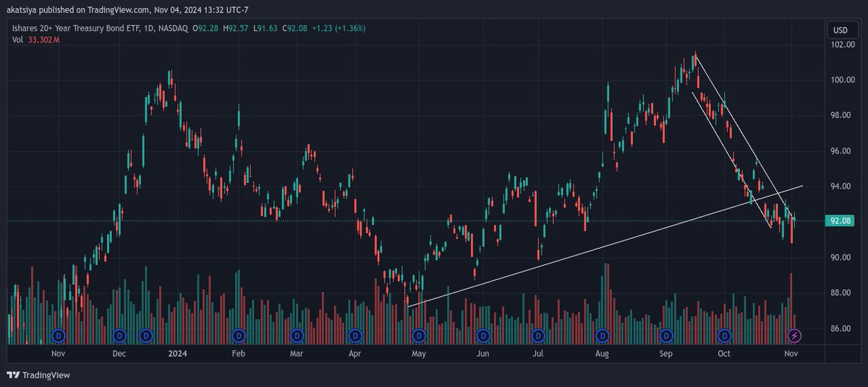The height and width of the screenshot is (387, 868).
Task: Click the dividend D marker above Dec label
Action: [x=119, y=336]
